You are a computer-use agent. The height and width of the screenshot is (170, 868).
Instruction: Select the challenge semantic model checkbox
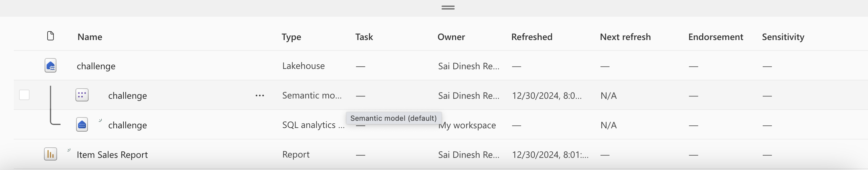pos(24,95)
